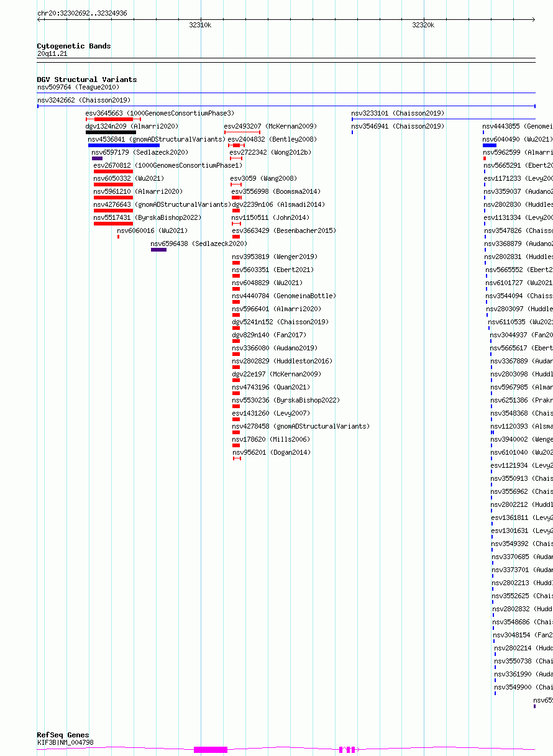Open nsv3546941 (Chaisson2019) variant

pyautogui.click(x=398, y=127)
